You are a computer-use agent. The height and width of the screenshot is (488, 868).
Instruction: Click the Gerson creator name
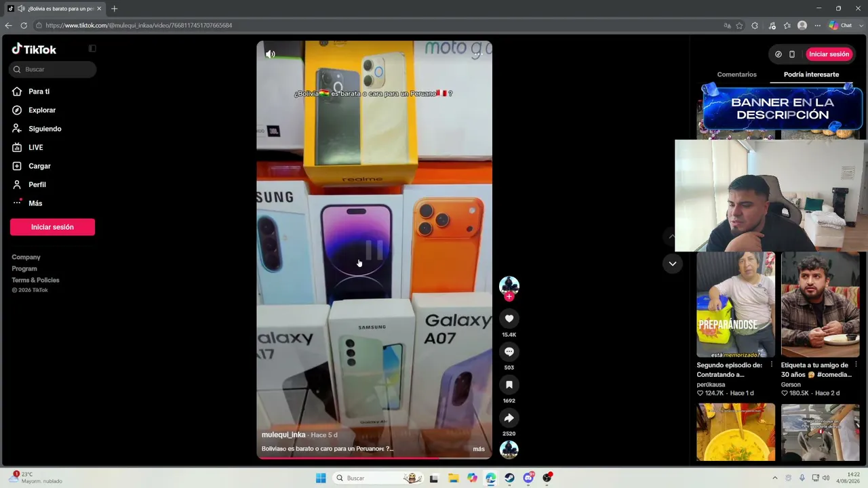[x=791, y=385]
